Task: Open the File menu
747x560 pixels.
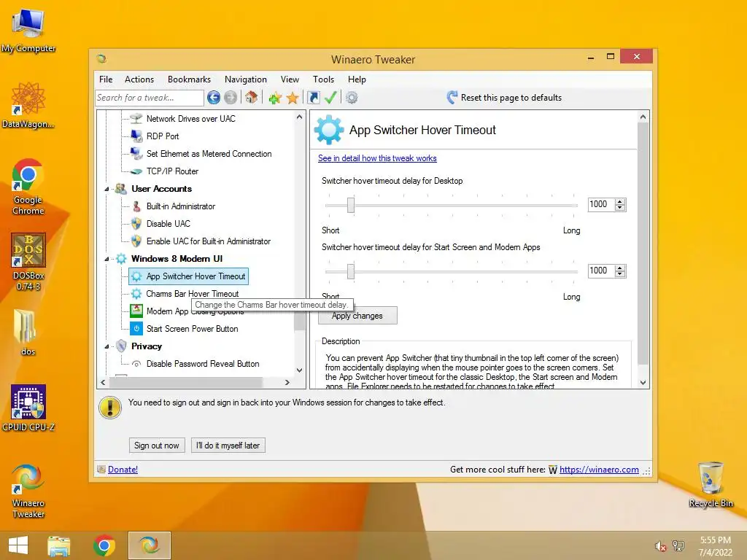Action: click(106, 79)
